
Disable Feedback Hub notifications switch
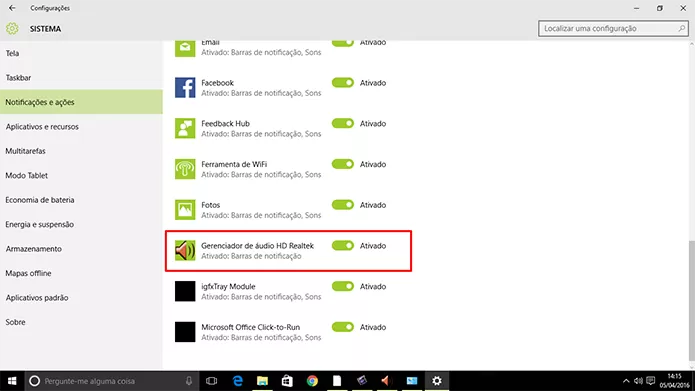point(343,124)
